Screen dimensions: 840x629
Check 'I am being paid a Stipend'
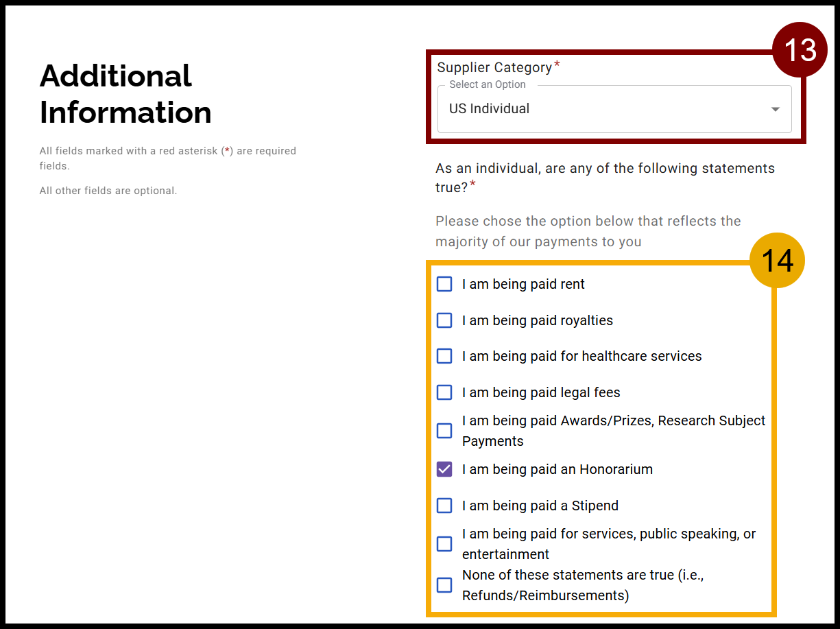click(x=444, y=505)
